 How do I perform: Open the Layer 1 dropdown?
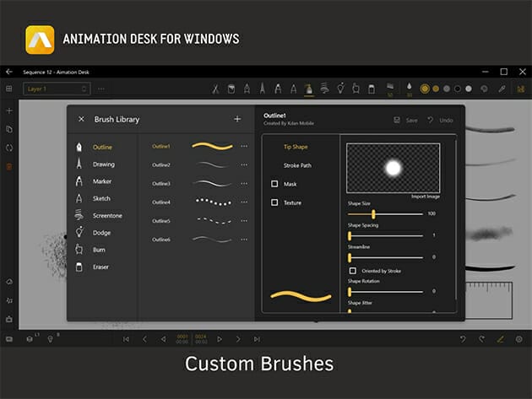[57, 89]
